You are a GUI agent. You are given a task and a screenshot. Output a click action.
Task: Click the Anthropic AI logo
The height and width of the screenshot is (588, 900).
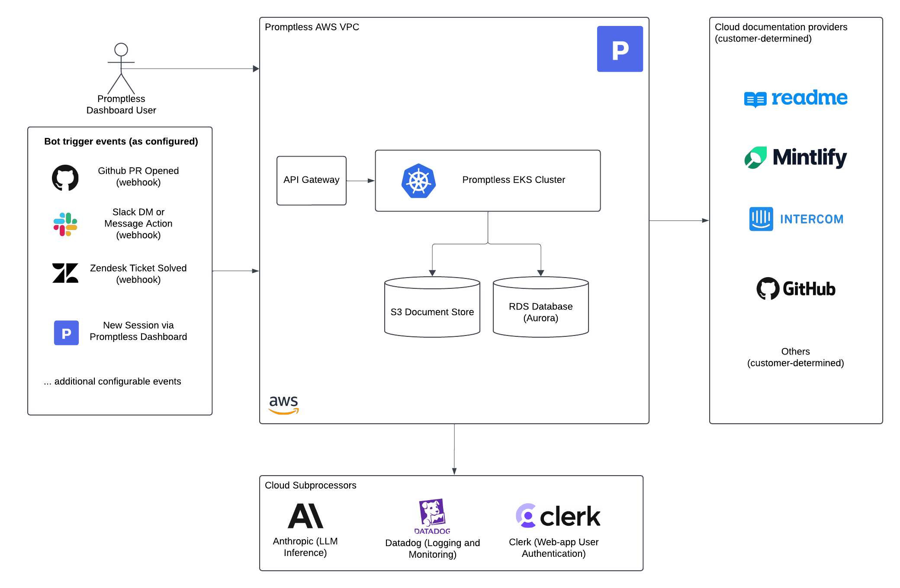point(305,516)
